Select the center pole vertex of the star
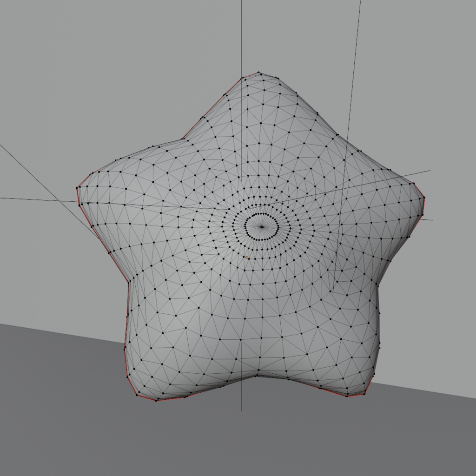The width and height of the screenshot is (476, 476). pos(262,226)
